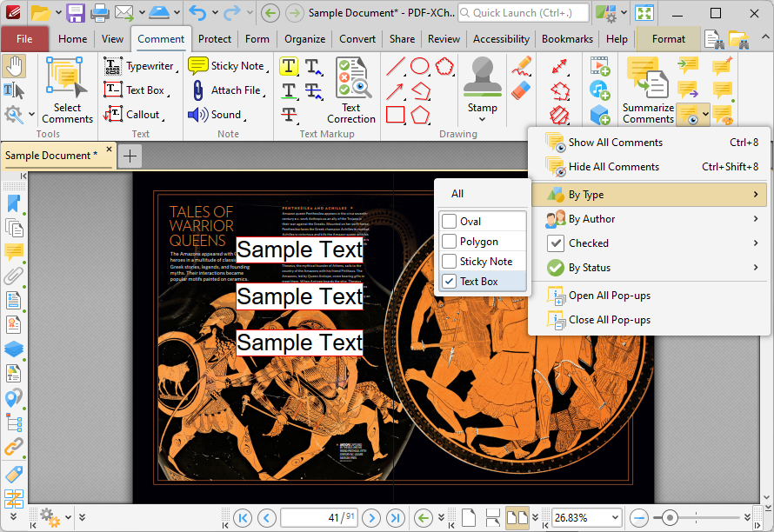Select the Hand tool
The width and height of the screenshot is (774, 532).
[x=14, y=66]
